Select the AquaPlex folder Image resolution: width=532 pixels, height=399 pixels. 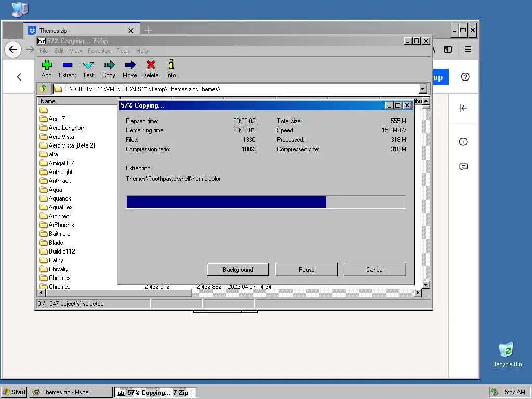tap(56, 207)
